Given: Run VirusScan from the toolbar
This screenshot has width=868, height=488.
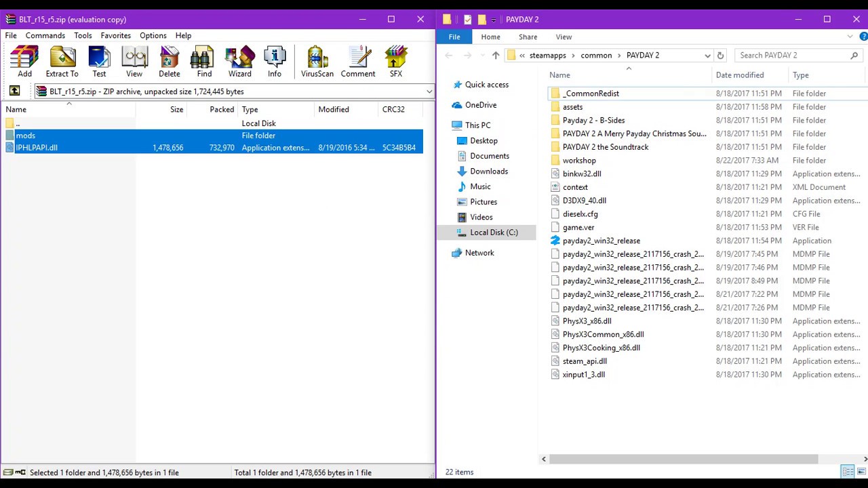Looking at the screenshot, I should coord(317,62).
